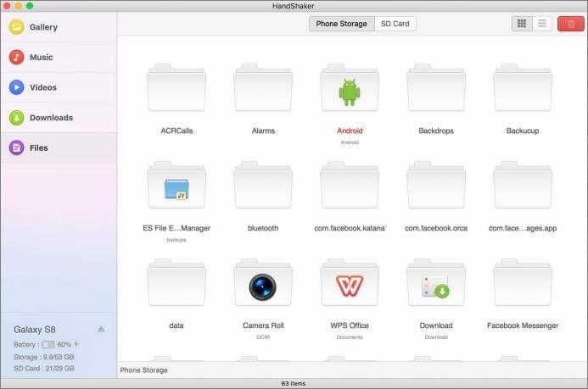This screenshot has height=389, width=588.
Task: Click the ACRCalls folder name
Action: tap(176, 131)
